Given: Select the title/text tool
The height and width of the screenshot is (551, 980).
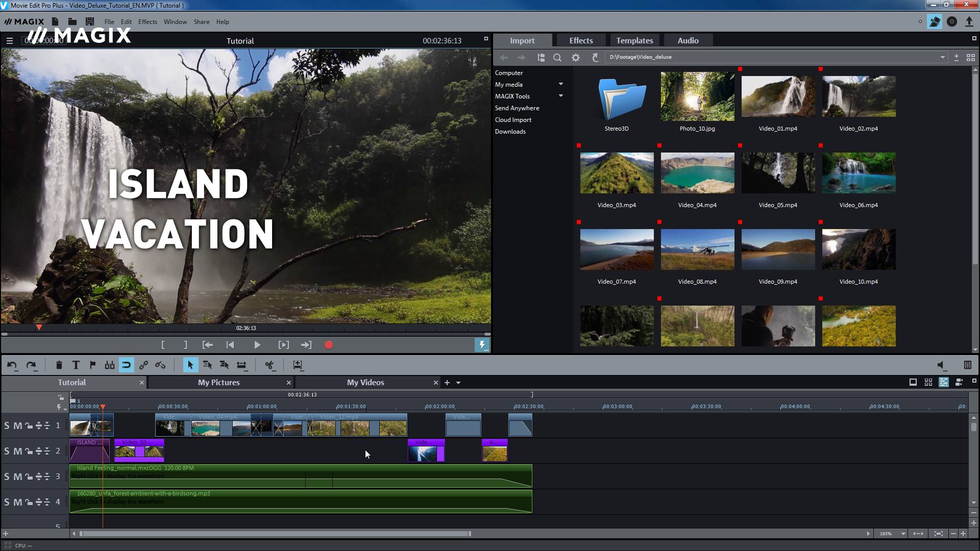Looking at the screenshot, I should (76, 365).
